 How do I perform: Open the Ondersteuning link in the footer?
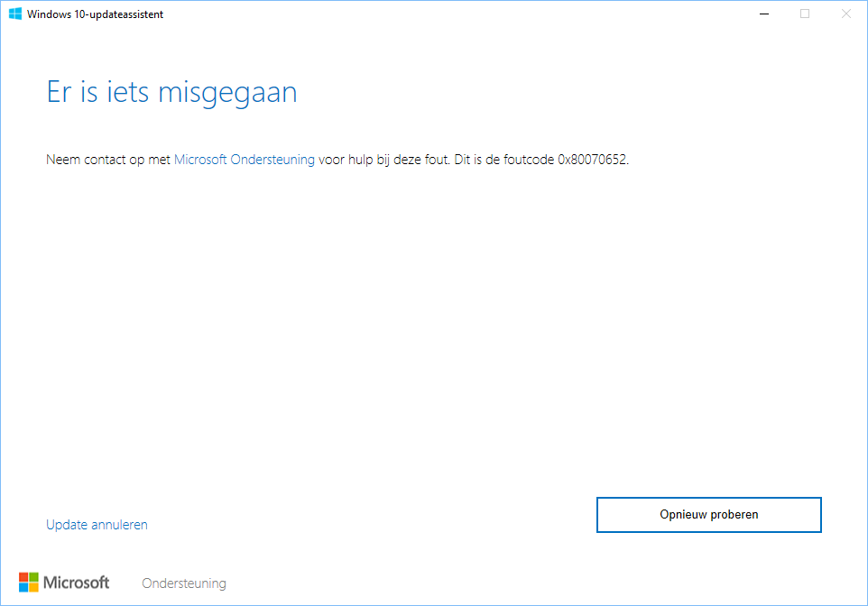click(x=184, y=583)
